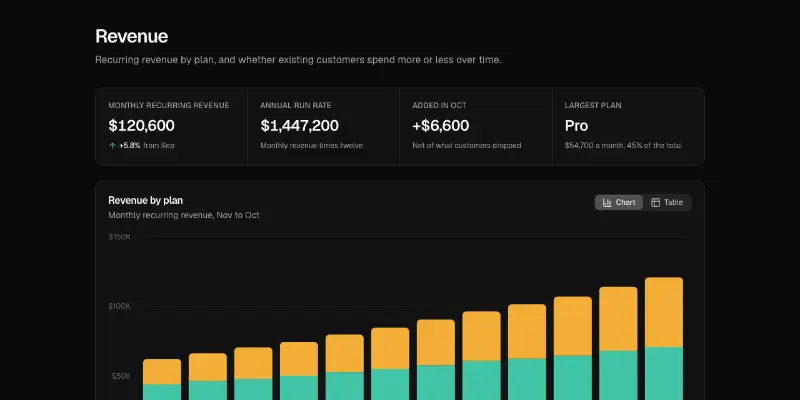Click the "$120,600" value
Screen dimensions: 800x400
[141, 126]
